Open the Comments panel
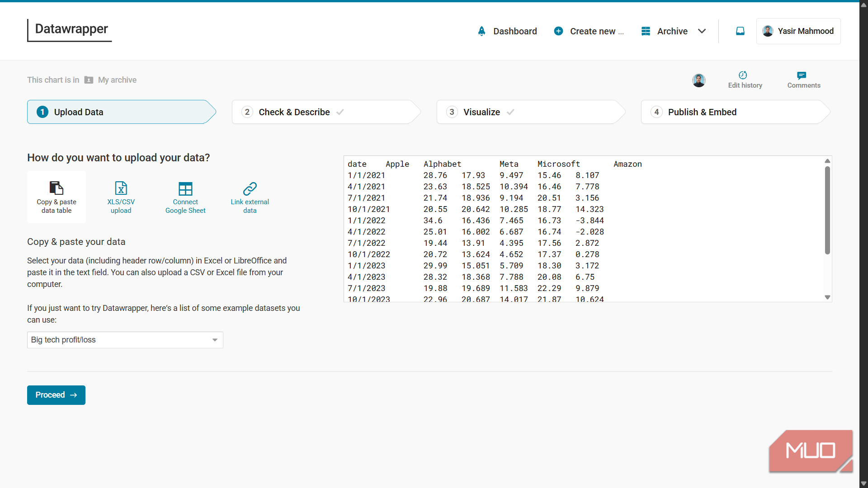 (803, 80)
